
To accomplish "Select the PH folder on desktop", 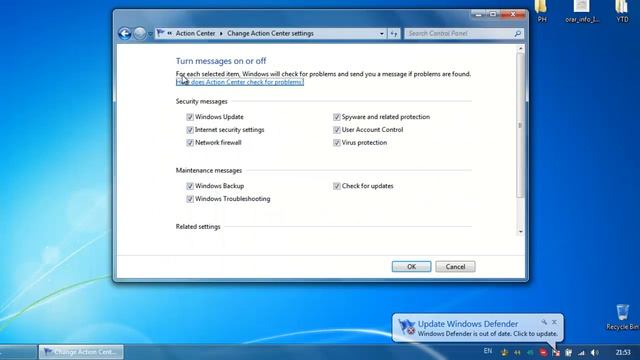I will click(x=542, y=11).
